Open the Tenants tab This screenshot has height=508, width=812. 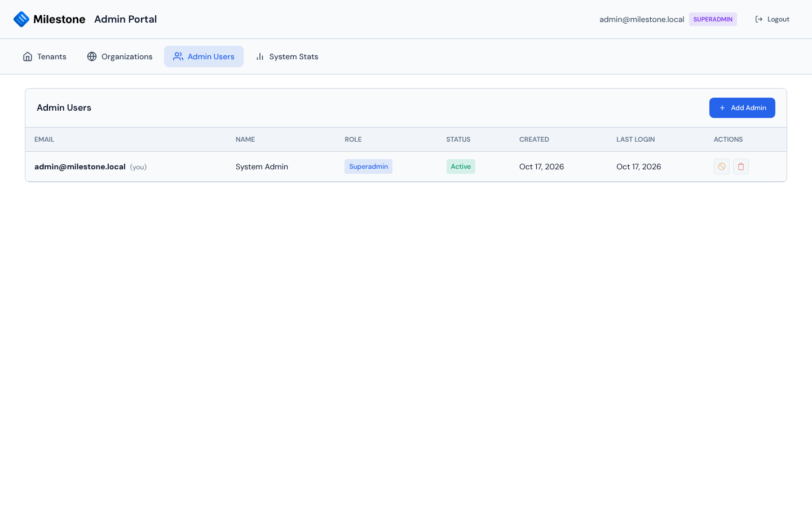pos(45,56)
